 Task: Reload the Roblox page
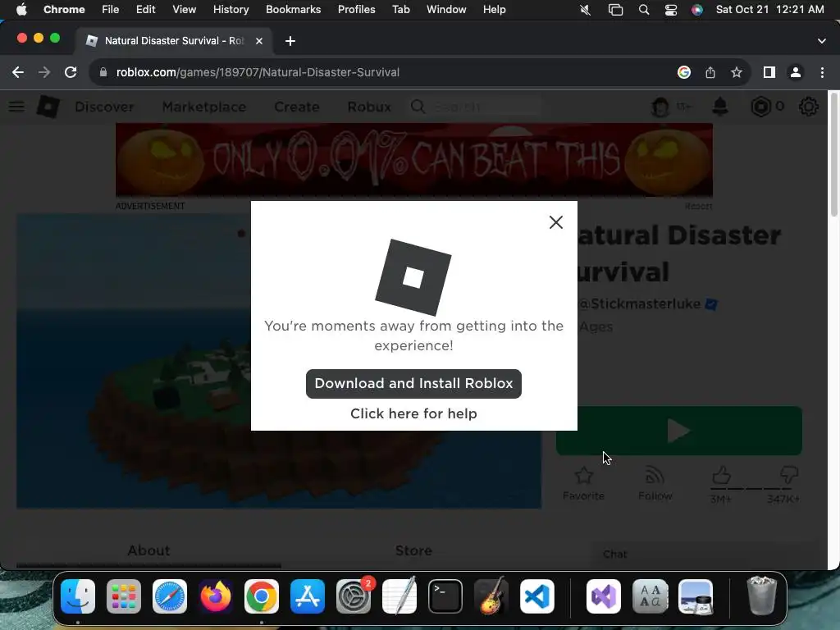tap(71, 72)
